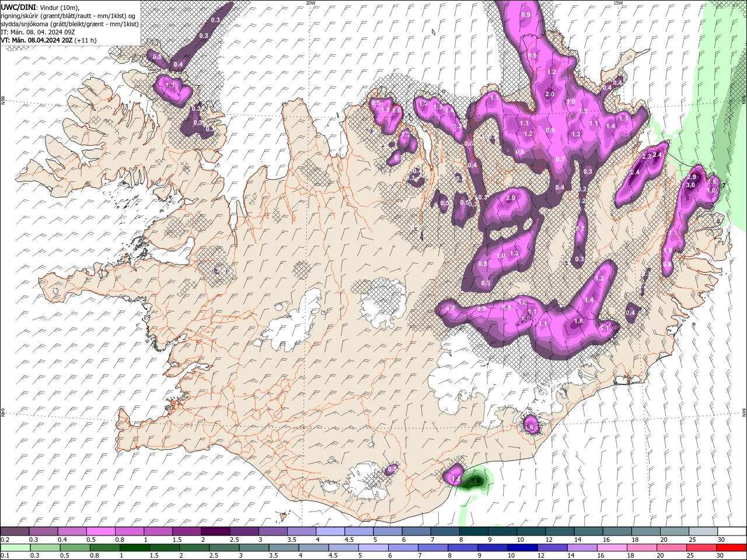Click the 'slydda/snjókoma' legend description line

coord(69,23)
